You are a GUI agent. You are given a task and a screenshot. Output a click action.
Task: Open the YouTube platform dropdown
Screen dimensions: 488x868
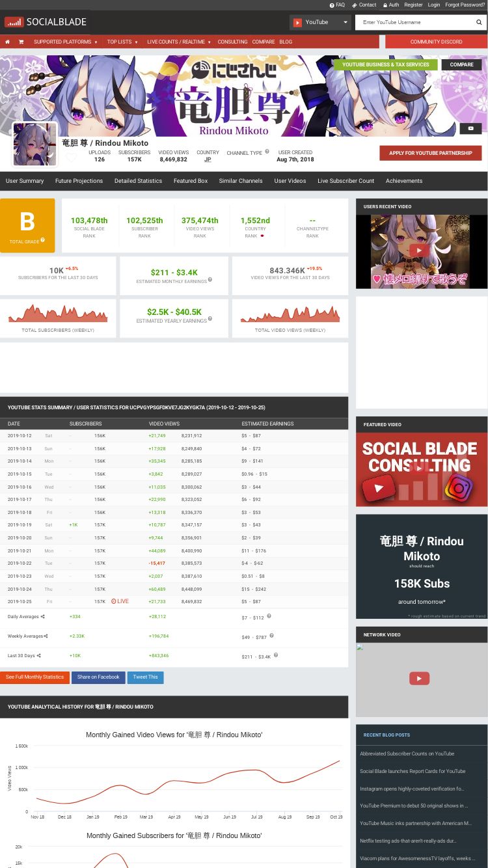[x=320, y=22]
